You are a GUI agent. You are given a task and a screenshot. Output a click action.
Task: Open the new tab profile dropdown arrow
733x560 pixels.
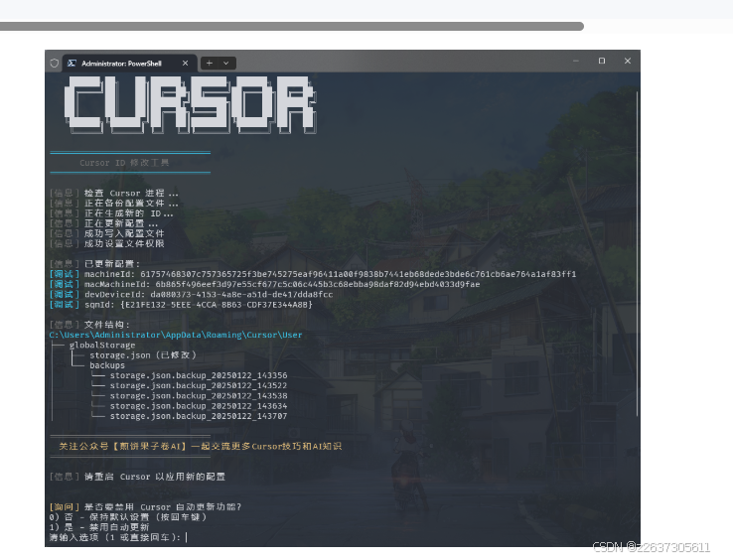click(226, 63)
